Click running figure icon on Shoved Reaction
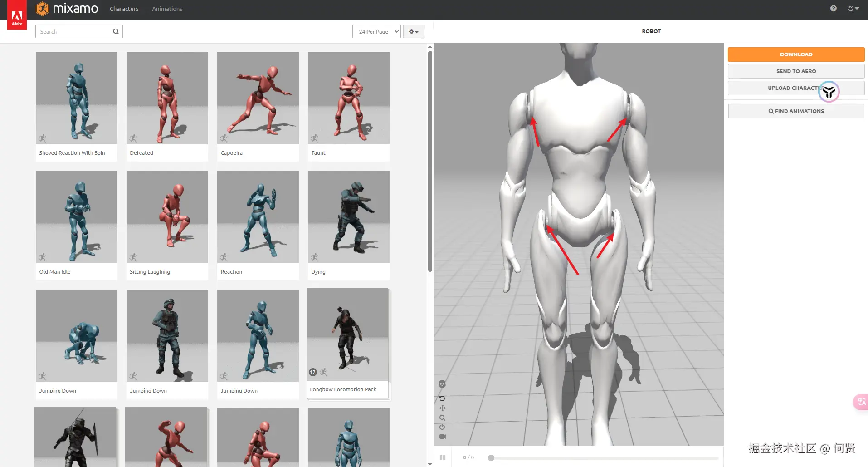This screenshot has height=467, width=868. [42, 138]
